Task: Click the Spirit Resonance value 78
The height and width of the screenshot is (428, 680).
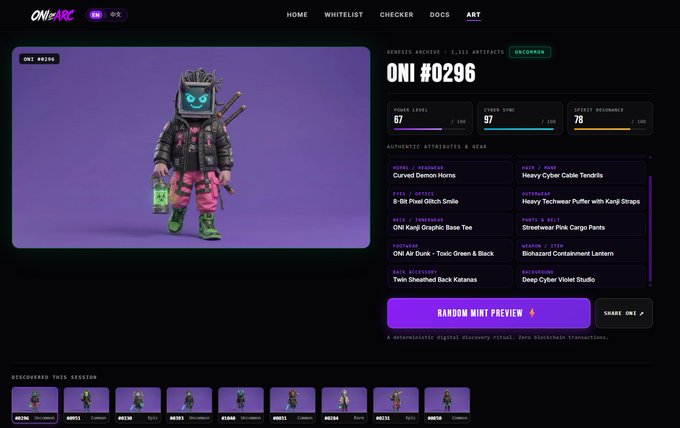Action: (x=579, y=120)
